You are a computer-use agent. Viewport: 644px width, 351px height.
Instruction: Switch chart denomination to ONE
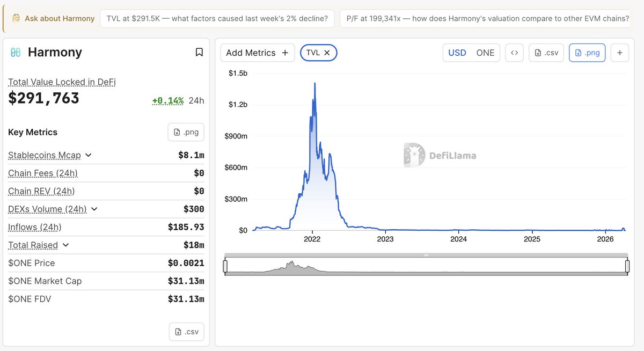point(485,53)
